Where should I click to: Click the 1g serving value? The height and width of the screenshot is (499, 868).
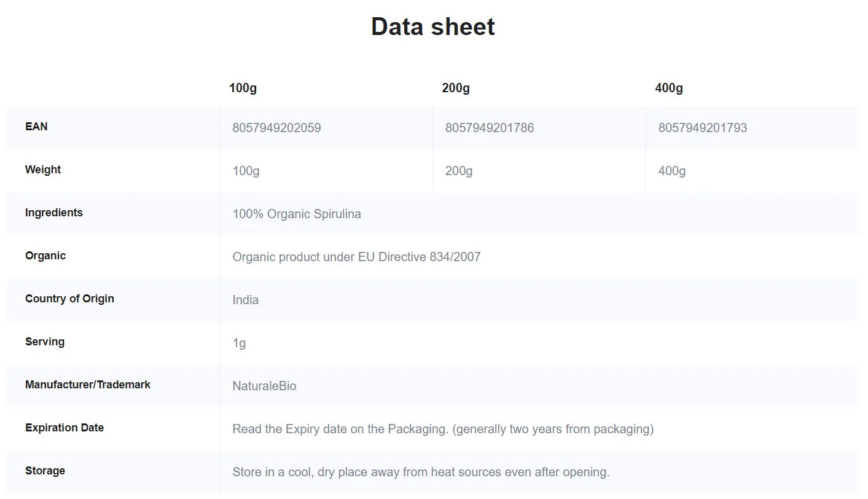click(x=239, y=343)
